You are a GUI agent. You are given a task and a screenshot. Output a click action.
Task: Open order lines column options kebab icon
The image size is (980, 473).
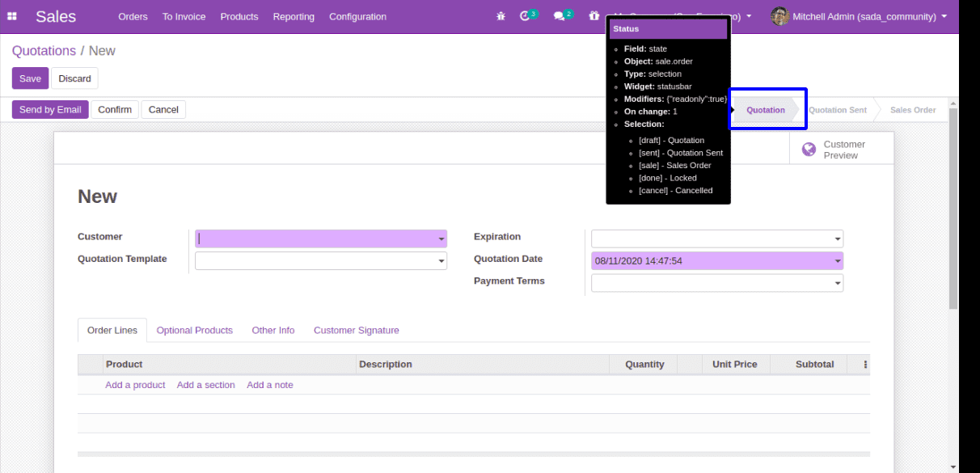coord(866,365)
